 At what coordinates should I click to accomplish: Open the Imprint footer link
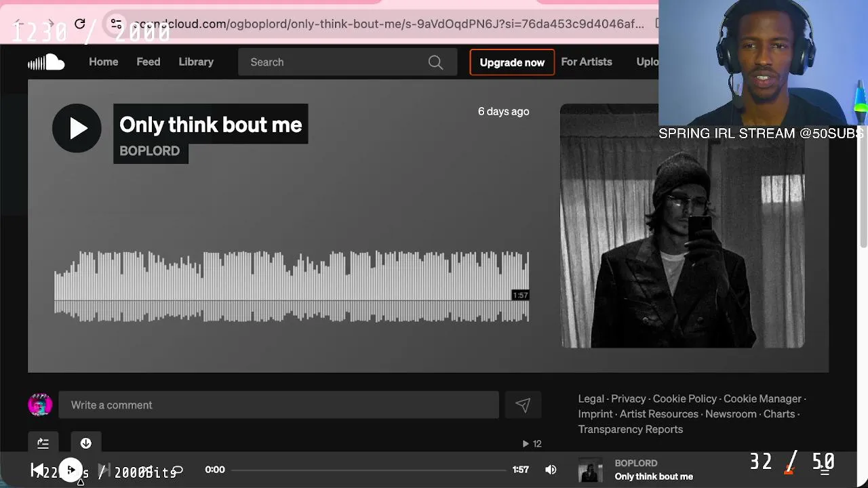click(595, 414)
